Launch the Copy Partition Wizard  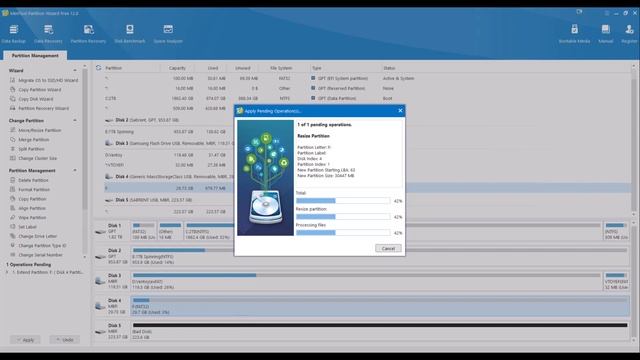pyautogui.click(x=36, y=90)
